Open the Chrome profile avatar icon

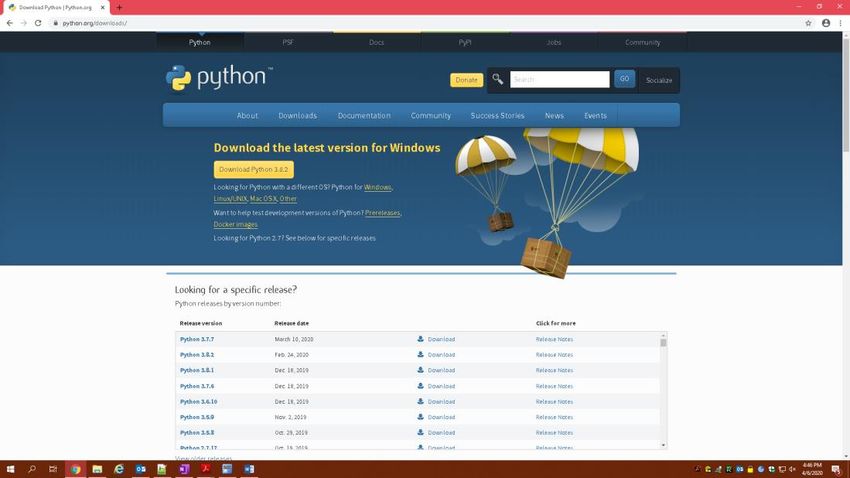pos(826,23)
